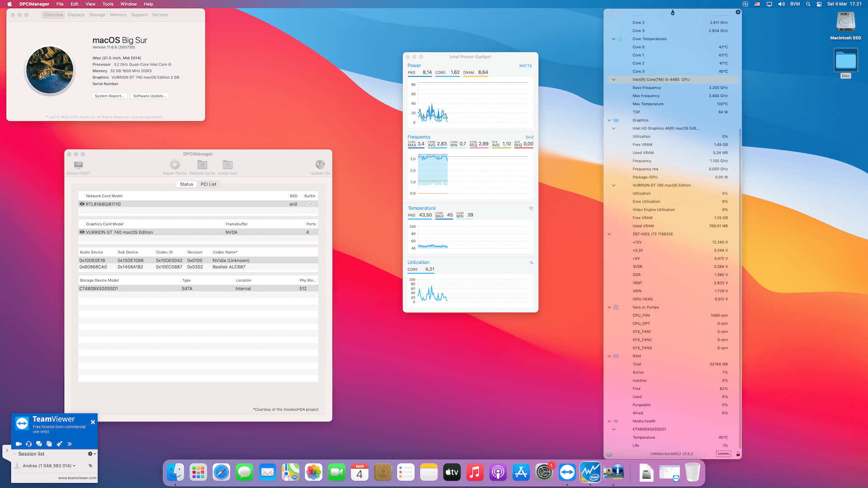
Task: Close the TeamViewer panel with X
Action: pos(93,422)
